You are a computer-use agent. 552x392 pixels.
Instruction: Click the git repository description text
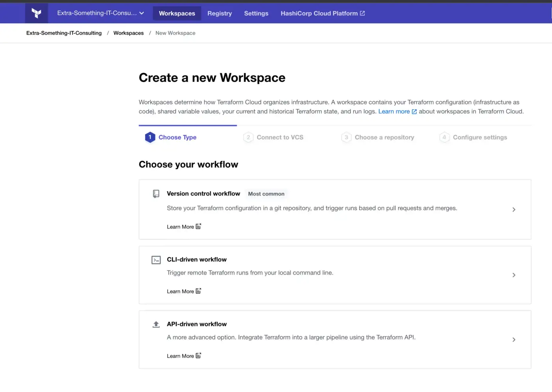(x=312, y=208)
